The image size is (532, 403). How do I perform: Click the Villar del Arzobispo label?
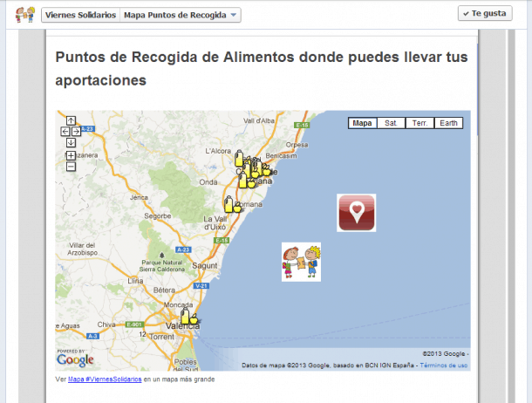coord(83,249)
